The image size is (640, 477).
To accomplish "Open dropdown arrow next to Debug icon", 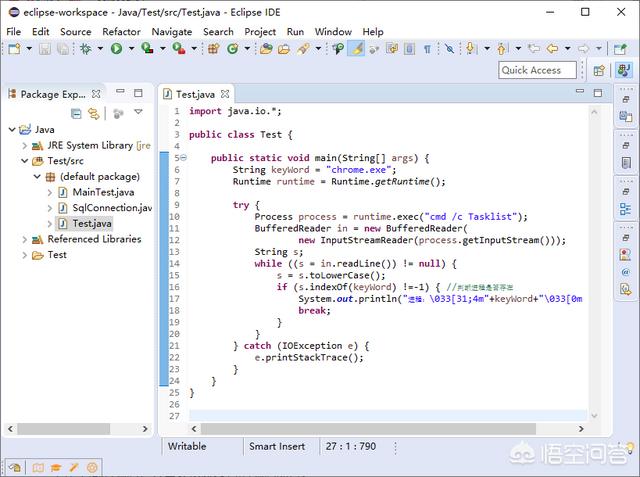I will [x=100, y=49].
